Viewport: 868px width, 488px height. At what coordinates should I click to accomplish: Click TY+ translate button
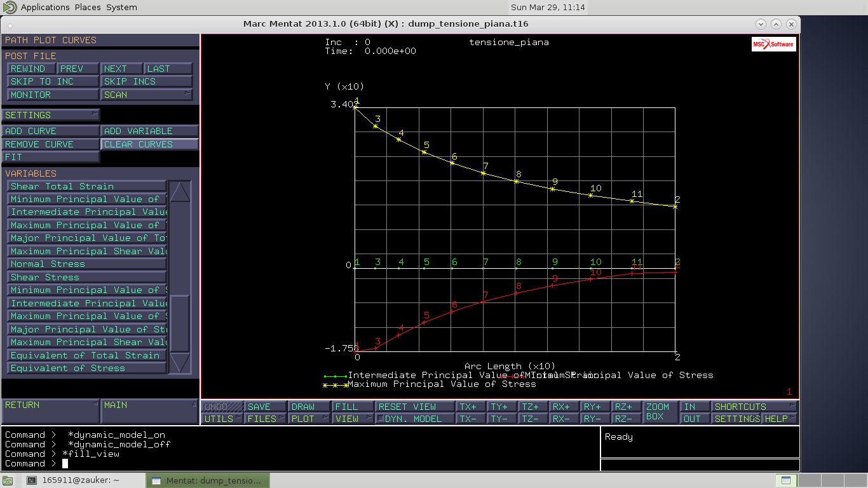click(x=503, y=407)
